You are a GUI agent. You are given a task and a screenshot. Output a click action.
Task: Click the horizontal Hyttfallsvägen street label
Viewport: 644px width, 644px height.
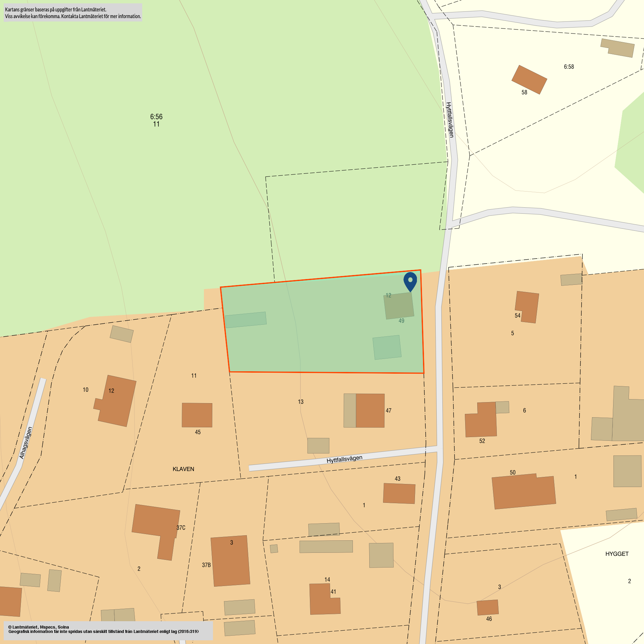tap(344, 459)
